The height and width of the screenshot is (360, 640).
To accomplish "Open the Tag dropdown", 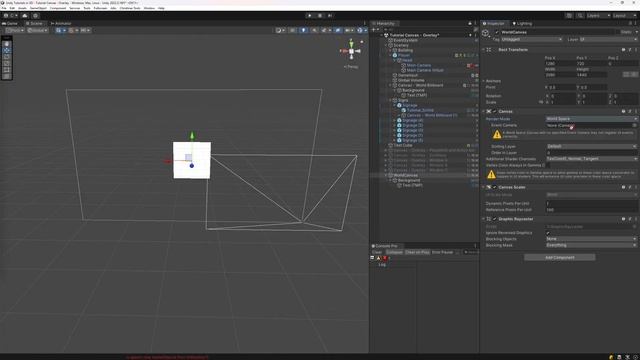I will 531,39.
